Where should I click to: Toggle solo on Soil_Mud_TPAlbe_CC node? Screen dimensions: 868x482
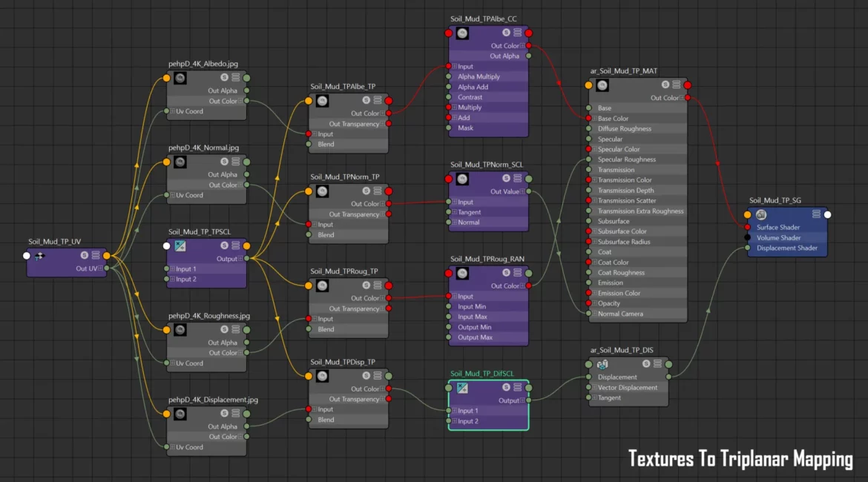[506, 33]
